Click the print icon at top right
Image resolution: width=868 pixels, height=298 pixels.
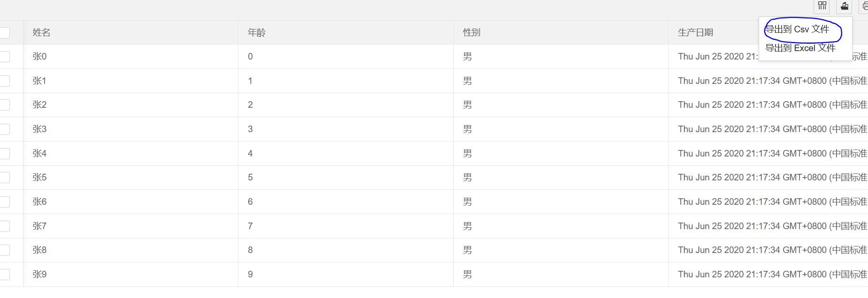coord(865,7)
